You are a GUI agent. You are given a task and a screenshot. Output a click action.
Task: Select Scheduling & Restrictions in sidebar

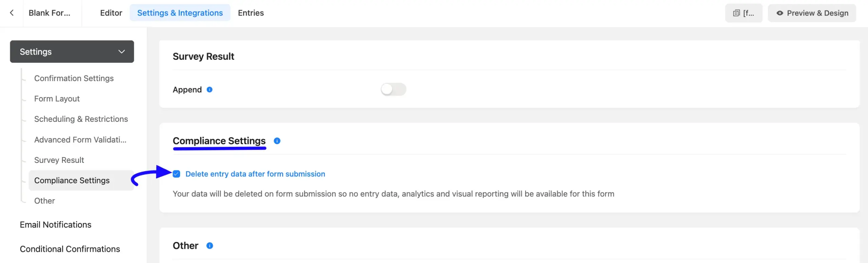click(x=81, y=119)
